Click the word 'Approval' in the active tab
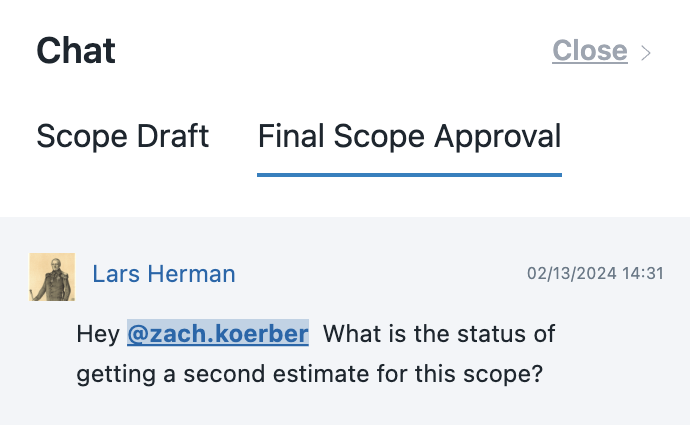Screen dimensions: 690x428 [x=498, y=137]
